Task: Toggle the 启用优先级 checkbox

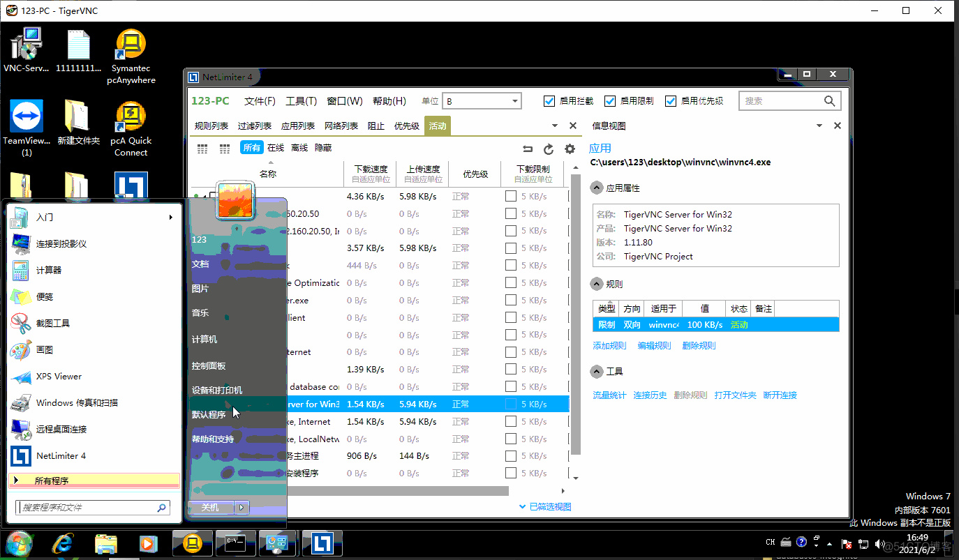Action: tap(671, 101)
